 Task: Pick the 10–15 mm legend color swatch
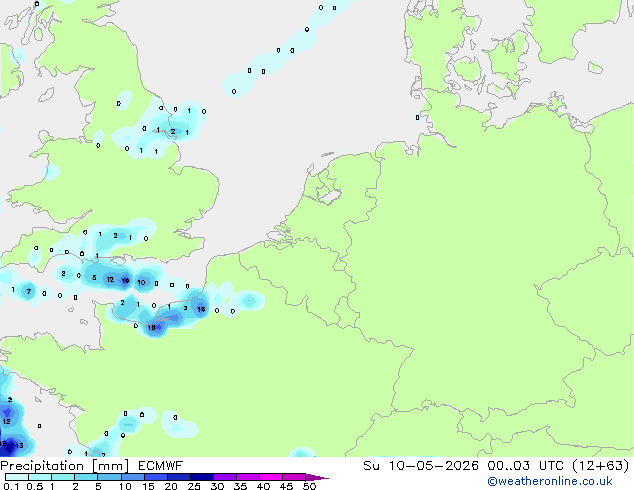132,477
